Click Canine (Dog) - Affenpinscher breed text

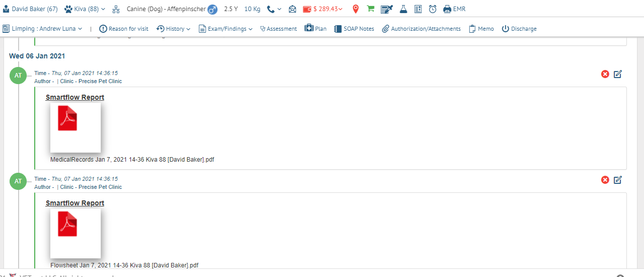[x=166, y=9]
